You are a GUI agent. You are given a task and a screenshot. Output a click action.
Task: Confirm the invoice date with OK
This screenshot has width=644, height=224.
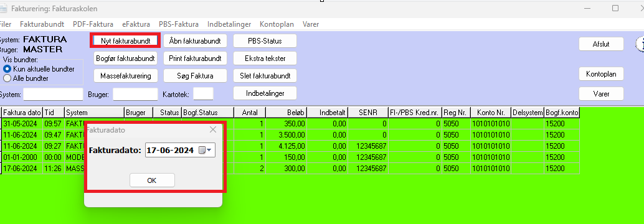pos(152,180)
